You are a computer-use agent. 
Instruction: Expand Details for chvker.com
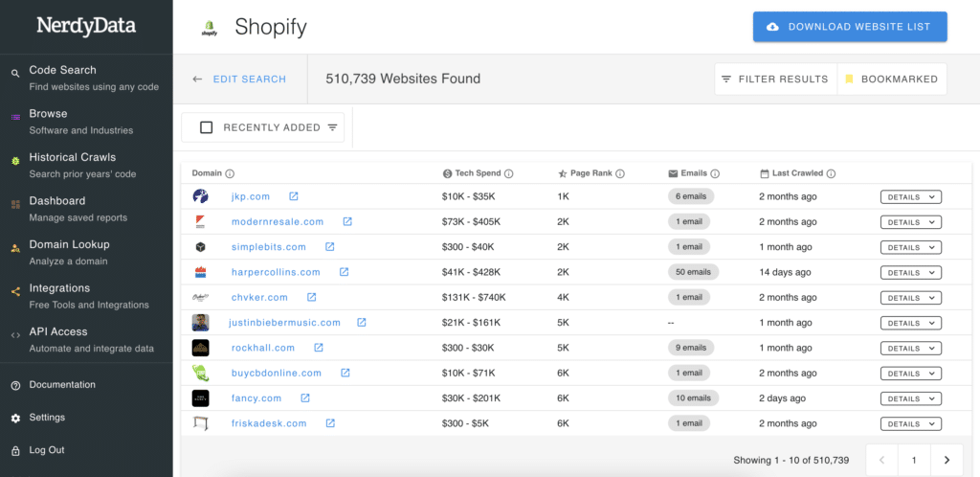[911, 298]
